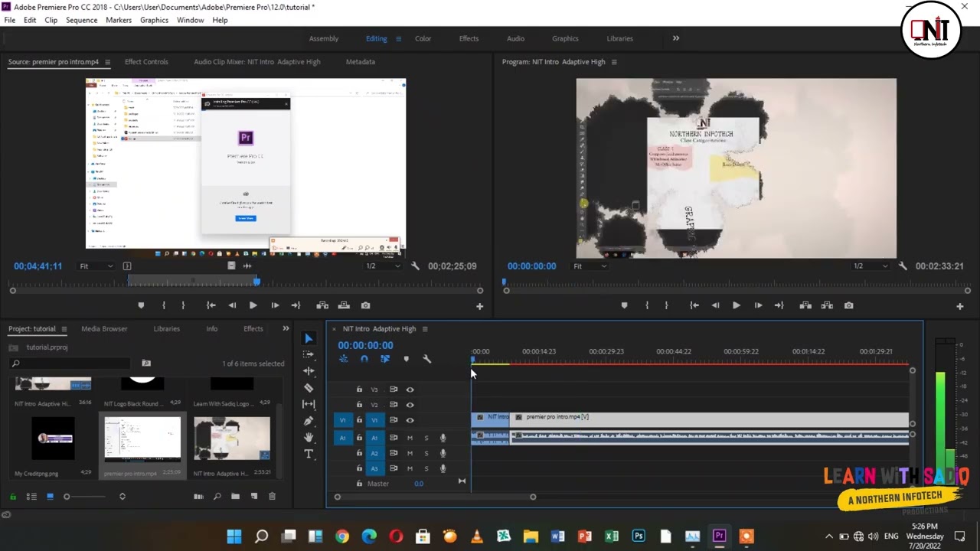Click Overwrite button in the Source monitor
This screenshot has height=551, width=980.
344,305
